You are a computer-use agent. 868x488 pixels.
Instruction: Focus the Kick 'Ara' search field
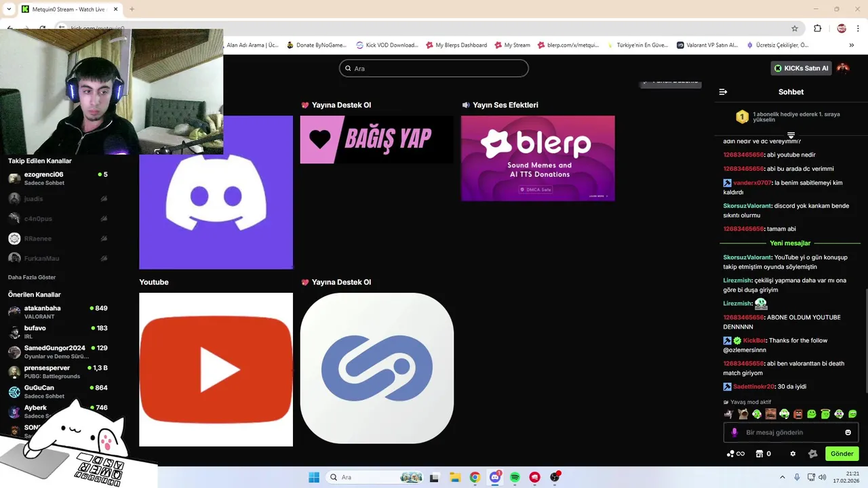click(x=434, y=68)
